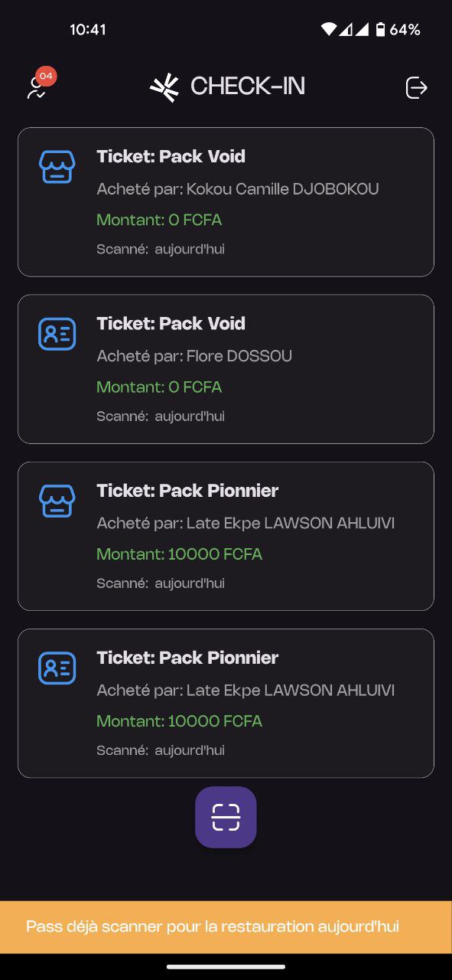Tap the Montant: 10000 FCFA text
The image size is (452, 980).
[x=180, y=554]
